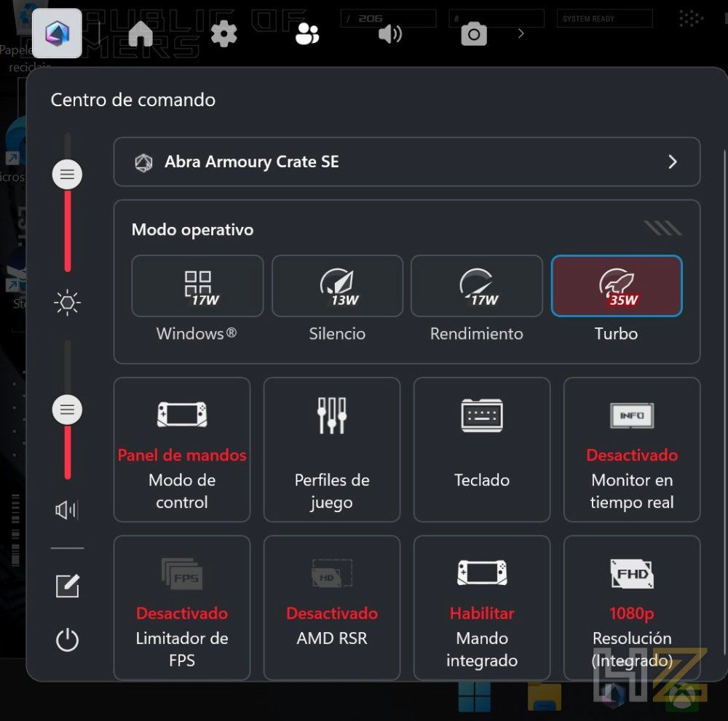Mute via the speaker volume icon
The image size is (728, 721).
click(67, 510)
